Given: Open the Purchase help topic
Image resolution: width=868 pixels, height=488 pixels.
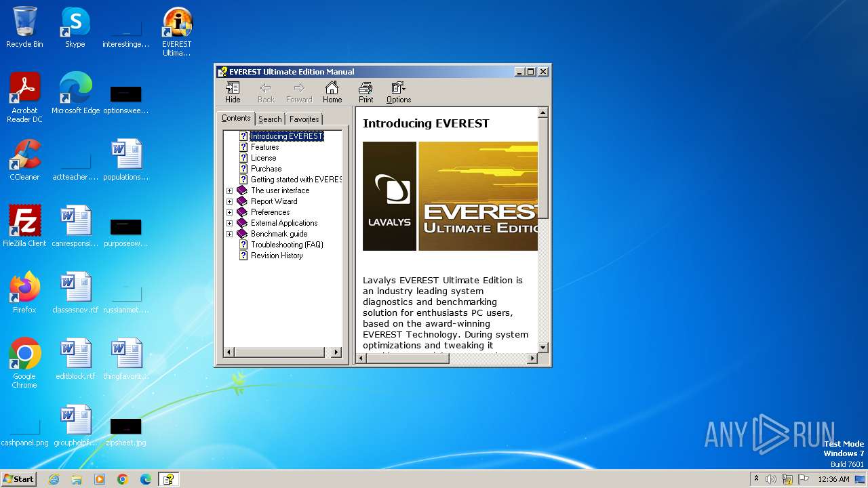Looking at the screenshot, I should [266, 169].
